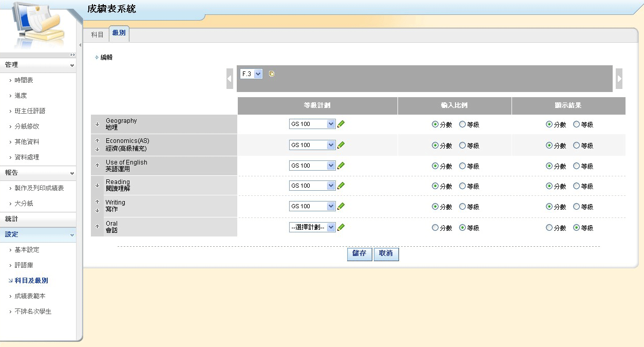Open 成績表範本 in the sidebar

pyautogui.click(x=30, y=296)
